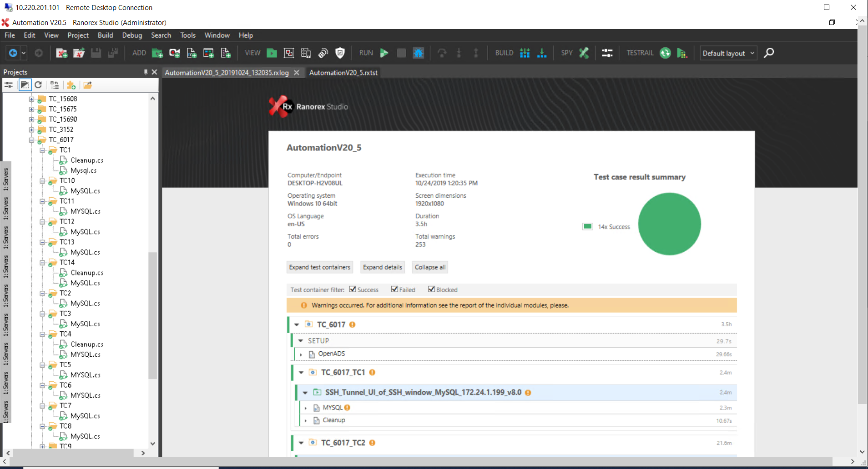Screen dimensions: 868x469
Task: Launch Ranorex Spy green X icon
Action: pos(584,53)
